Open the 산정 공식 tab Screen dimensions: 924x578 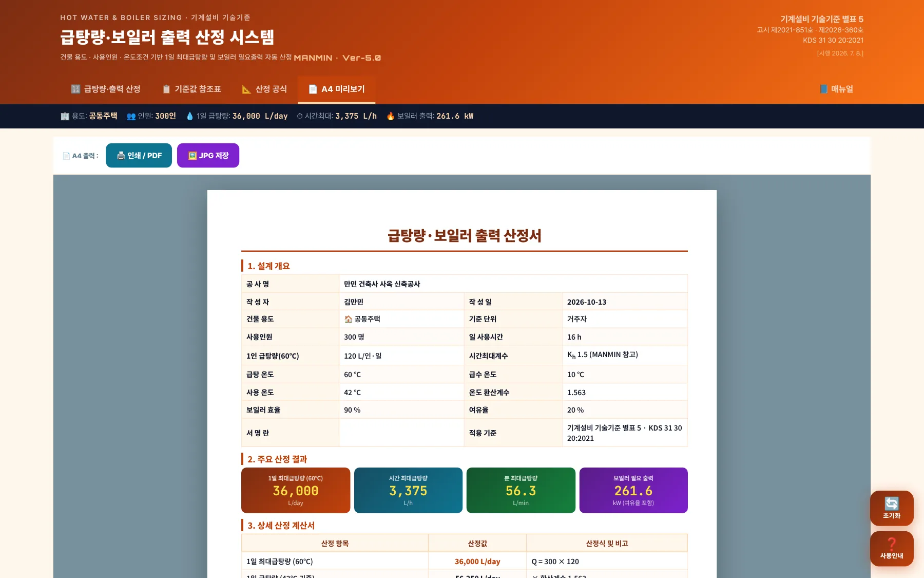[264, 89]
